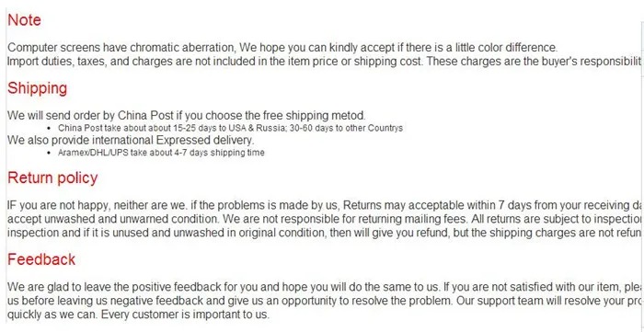The width and height of the screenshot is (644, 332).
Task: Click the negative feedback line
Action: [325, 301]
